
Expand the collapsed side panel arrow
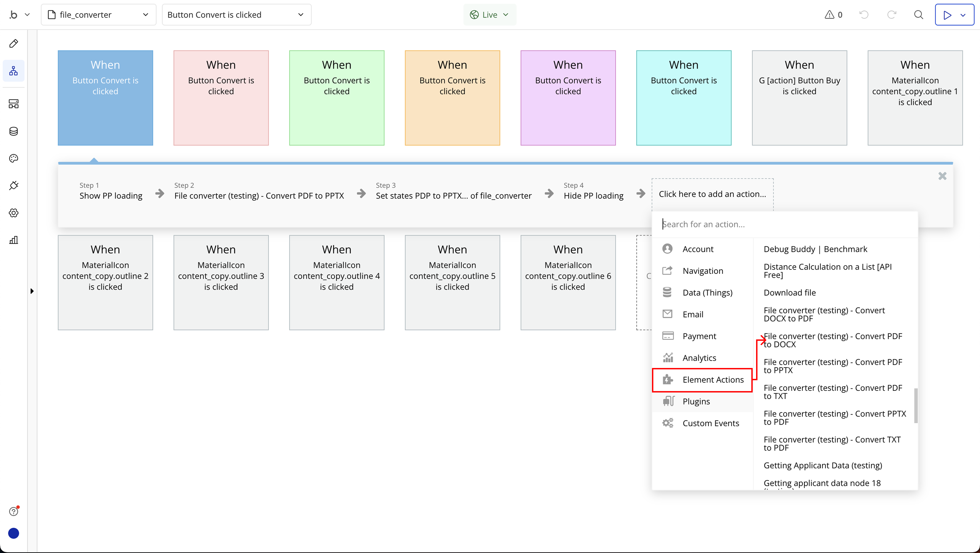tap(32, 291)
